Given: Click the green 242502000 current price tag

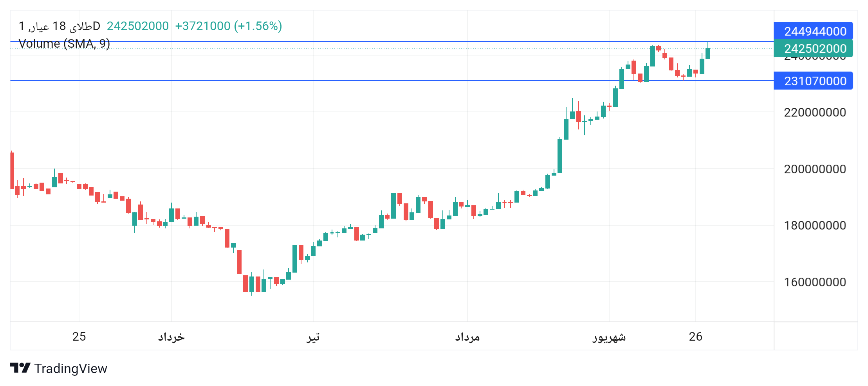Looking at the screenshot, I should pyautogui.click(x=813, y=48).
